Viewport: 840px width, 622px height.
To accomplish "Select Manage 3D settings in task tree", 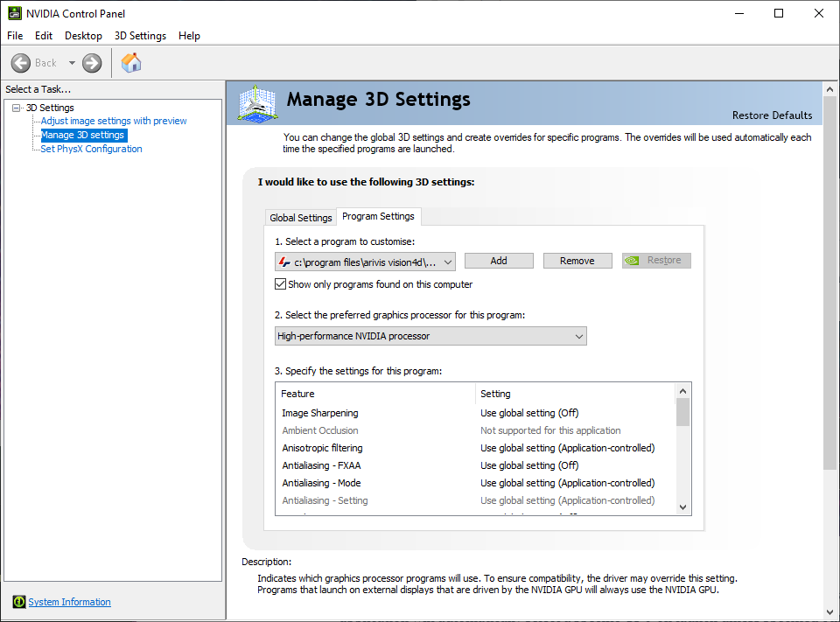I will click(x=83, y=135).
